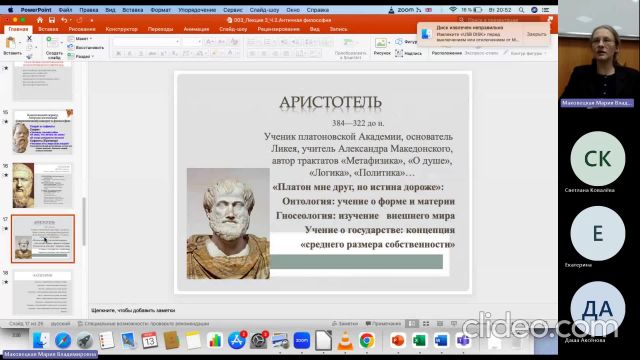Open Numbers chart icon in Dock
Viewport: 640px width, 360px height.
(x=215, y=340)
